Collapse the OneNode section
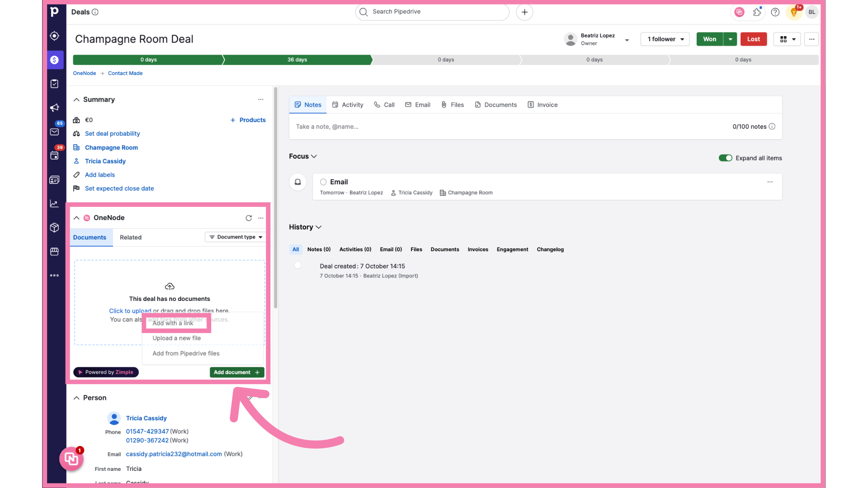The height and width of the screenshot is (488, 868). [x=76, y=218]
